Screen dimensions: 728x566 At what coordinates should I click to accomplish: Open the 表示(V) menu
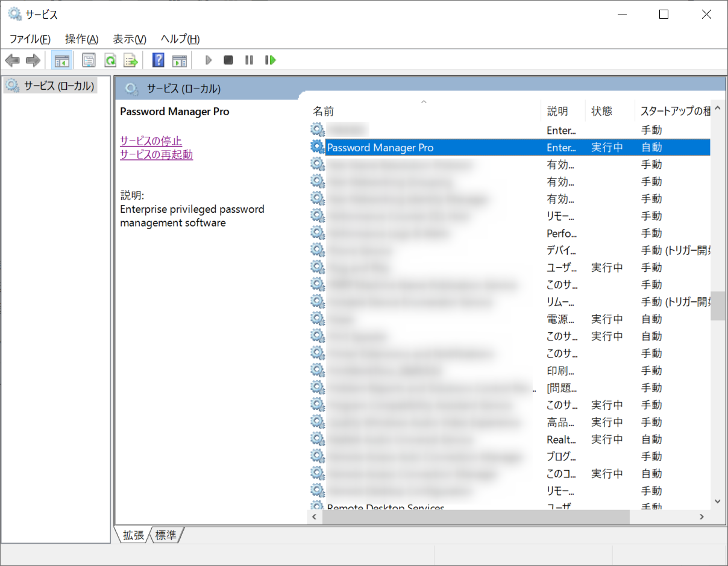click(x=130, y=39)
